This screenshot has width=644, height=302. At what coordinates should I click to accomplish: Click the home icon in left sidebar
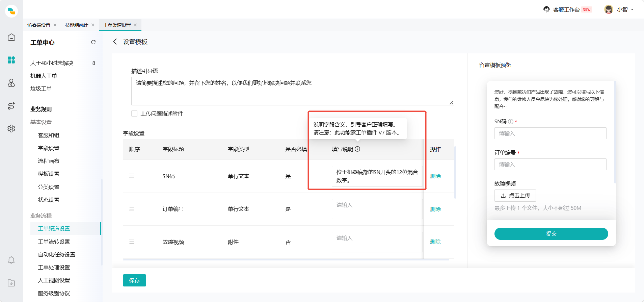click(11, 37)
